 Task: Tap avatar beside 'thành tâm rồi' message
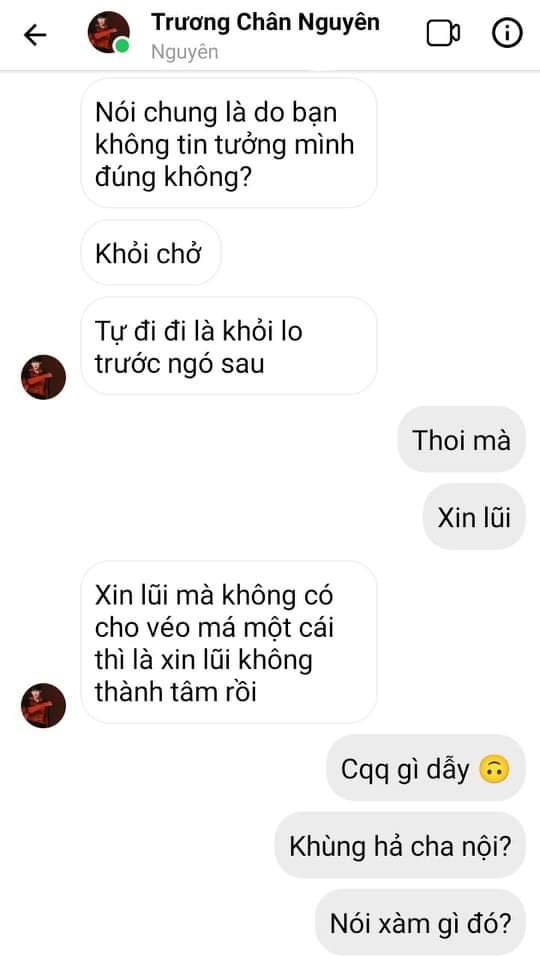coord(43,705)
